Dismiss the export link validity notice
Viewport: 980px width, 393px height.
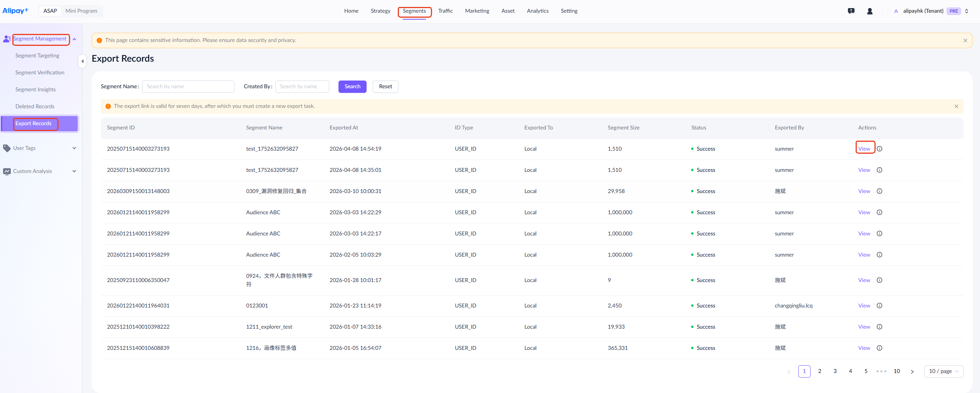click(956, 106)
